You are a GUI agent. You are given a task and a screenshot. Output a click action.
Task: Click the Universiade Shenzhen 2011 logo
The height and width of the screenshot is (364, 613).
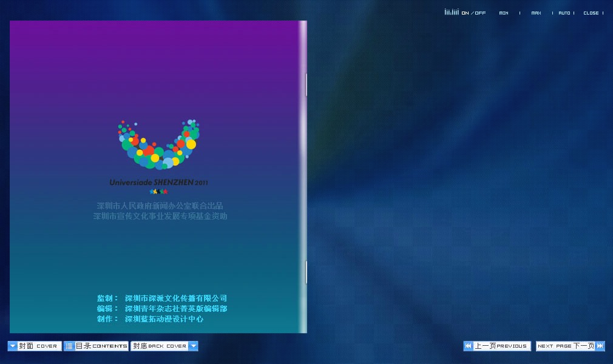point(159,157)
